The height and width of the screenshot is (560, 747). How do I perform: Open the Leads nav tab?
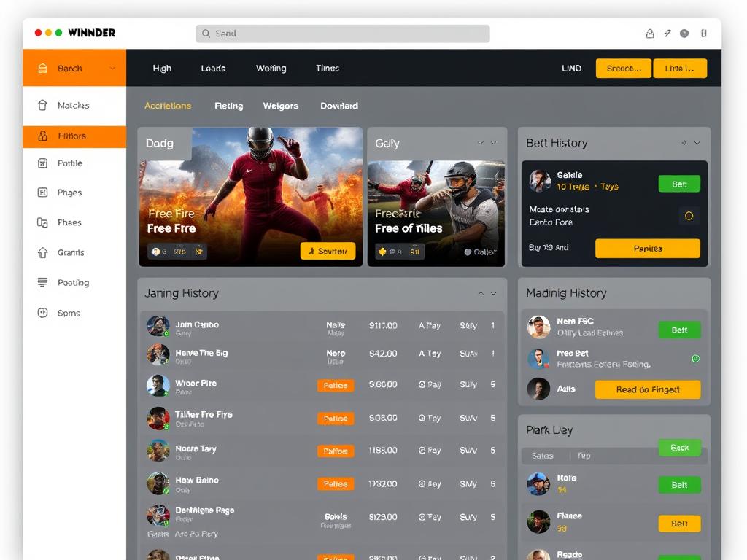click(213, 68)
